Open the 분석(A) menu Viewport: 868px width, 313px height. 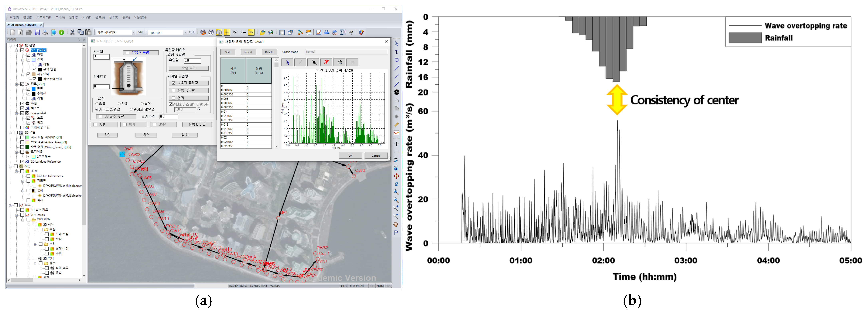coord(100,17)
